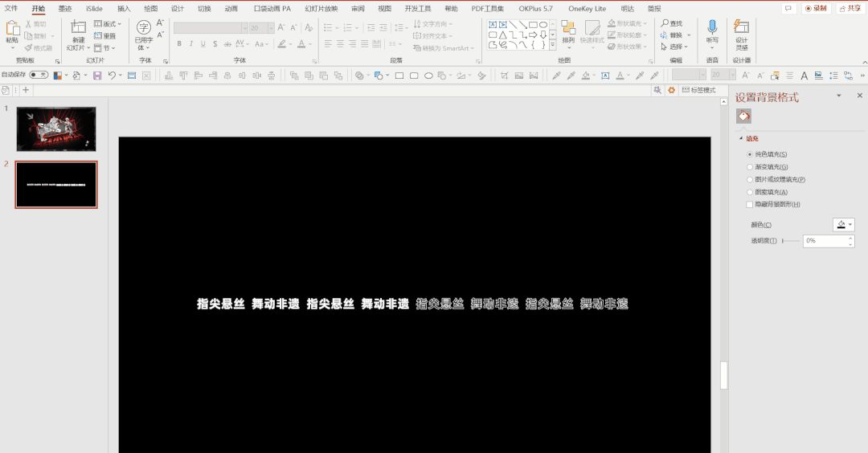Screen dimensions: 868x453
Task: Click the gear icon above the slide area
Action: coord(671,90)
